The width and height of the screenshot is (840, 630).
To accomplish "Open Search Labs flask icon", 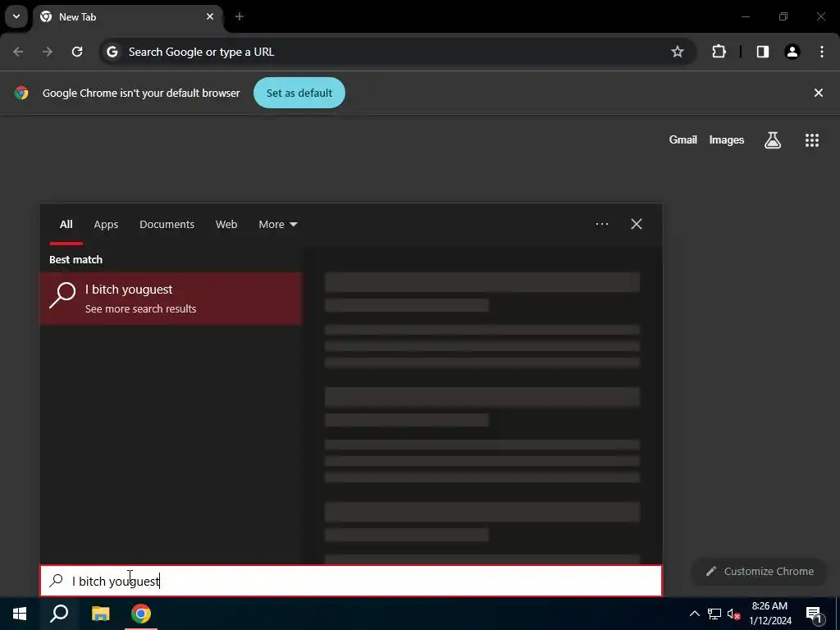I will click(x=773, y=139).
